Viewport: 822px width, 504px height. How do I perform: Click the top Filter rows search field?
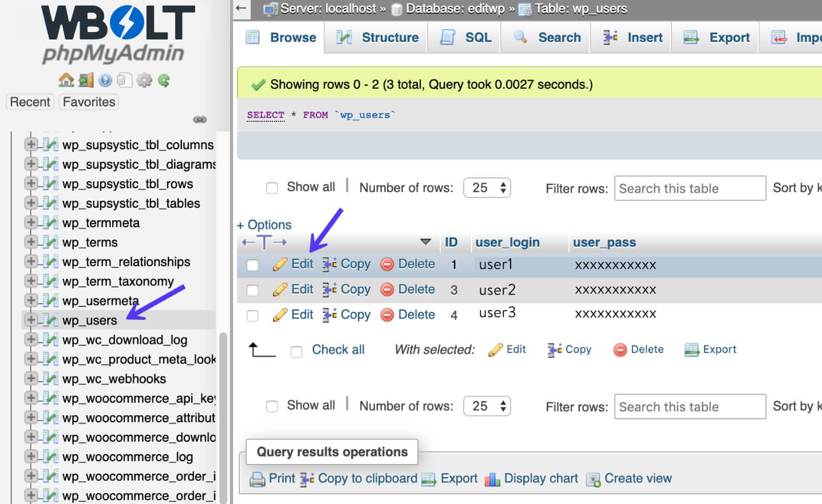pos(689,188)
